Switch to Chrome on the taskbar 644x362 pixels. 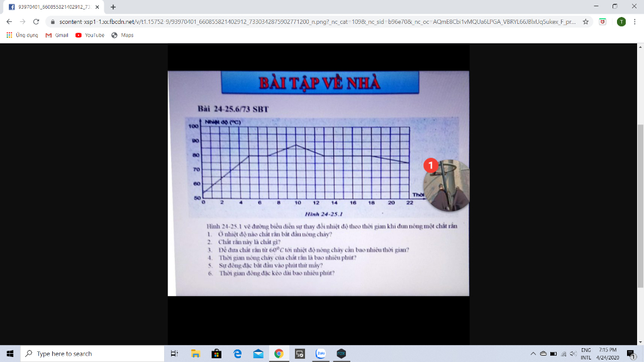click(x=279, y=353)
